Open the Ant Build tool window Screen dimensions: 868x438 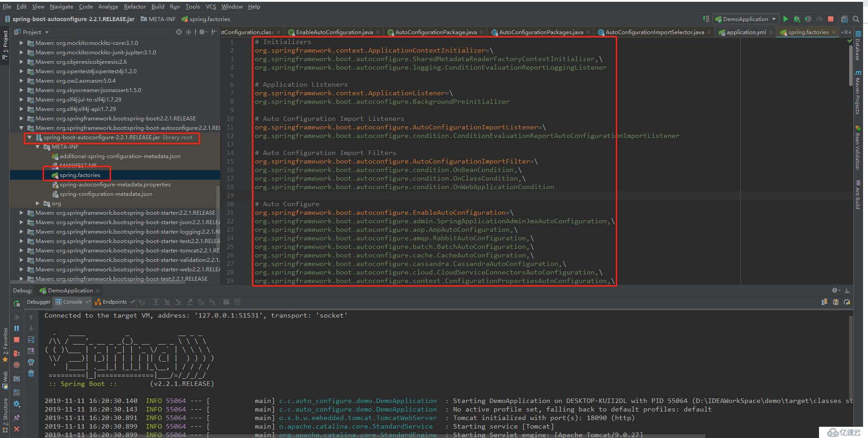coord(858,195)
